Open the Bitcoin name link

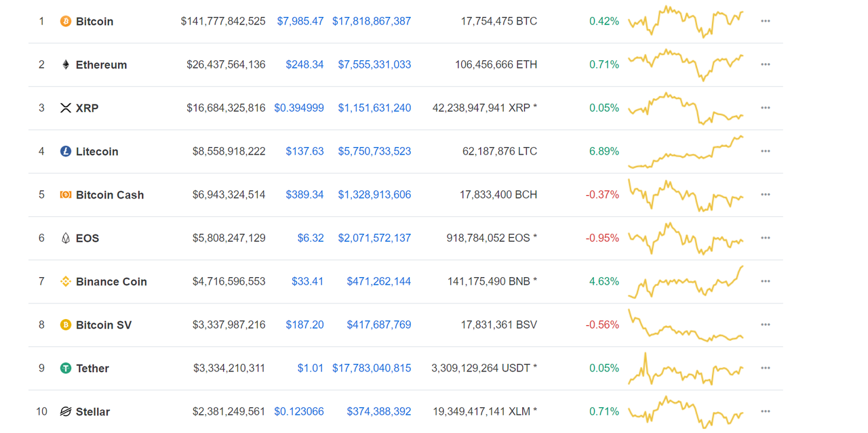[x=95, y=22]
